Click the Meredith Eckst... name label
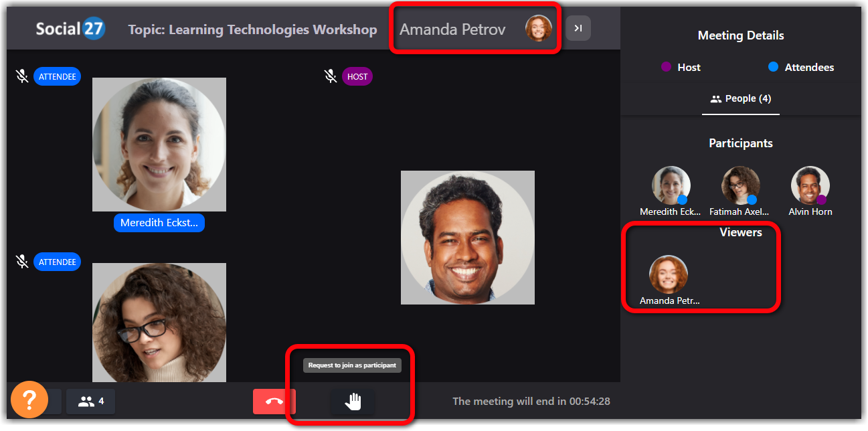868x431 pixels. tap(159, 223)
